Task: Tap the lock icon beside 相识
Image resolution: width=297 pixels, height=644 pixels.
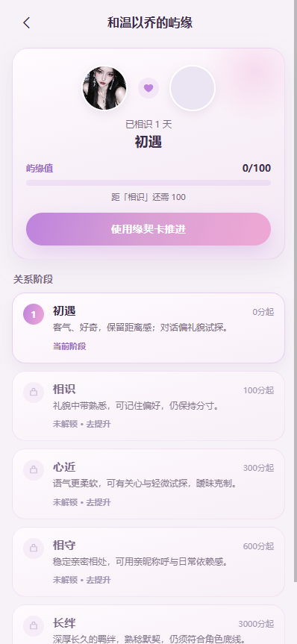Action: [34, 393]
